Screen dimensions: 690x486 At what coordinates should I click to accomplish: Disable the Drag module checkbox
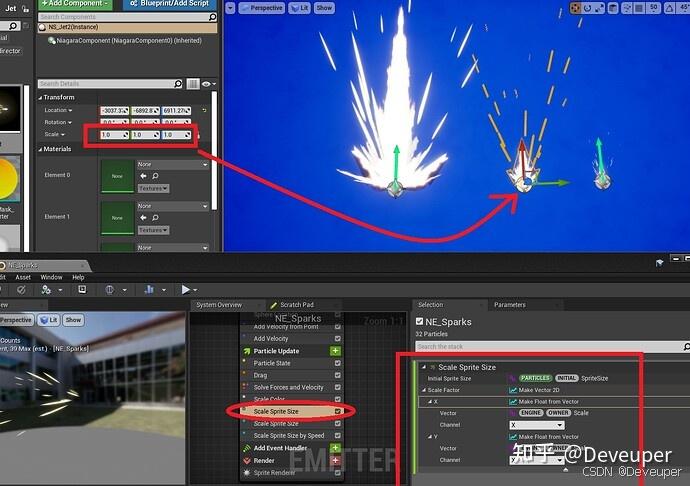coord(338,376)
